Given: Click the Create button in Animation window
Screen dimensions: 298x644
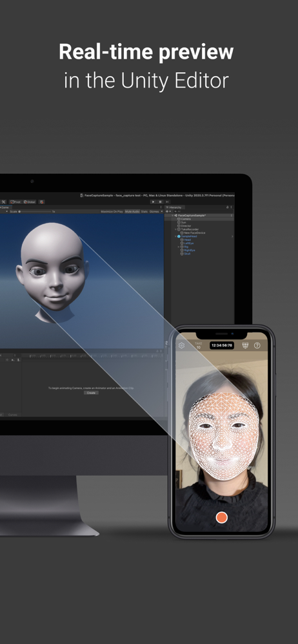Looking at the screenshot, I should click(x=91, y=393).
